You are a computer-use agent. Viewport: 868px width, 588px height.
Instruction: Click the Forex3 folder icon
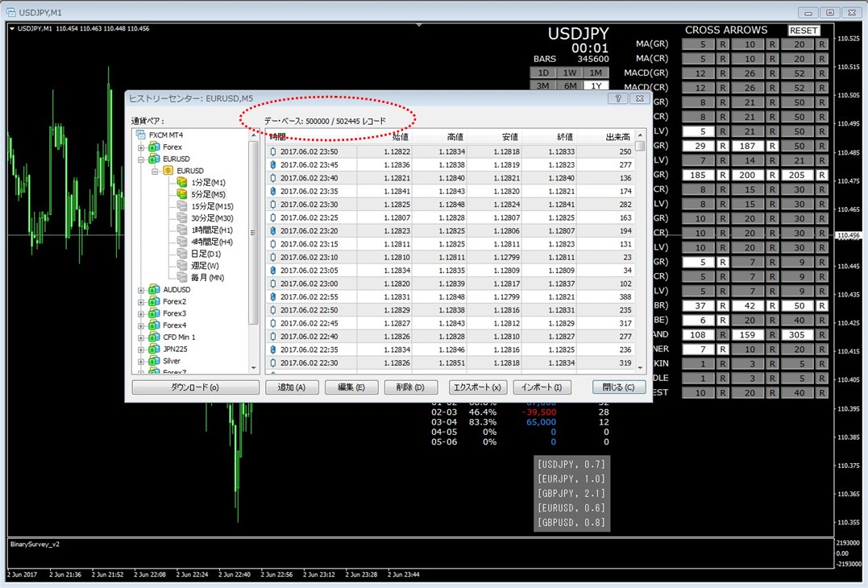pos(155,313)
